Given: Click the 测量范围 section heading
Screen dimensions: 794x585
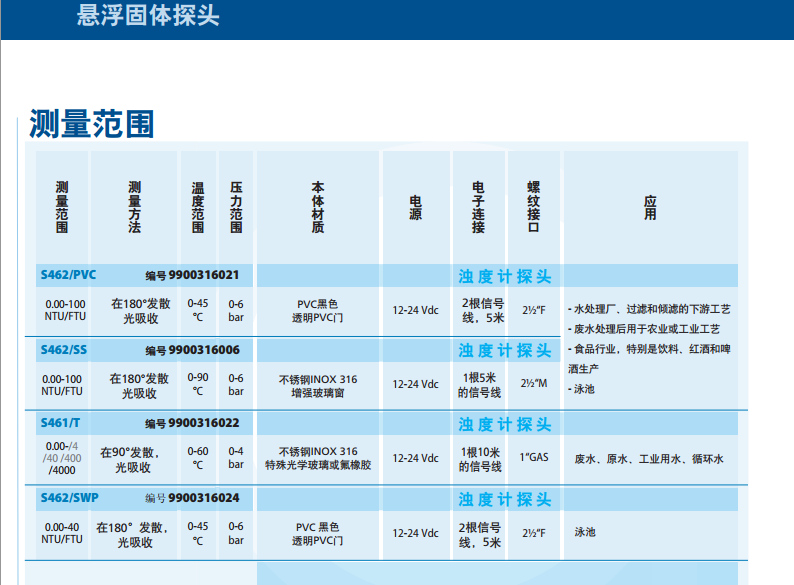Looking at the screenshot, I should click(x=92, y=123).
